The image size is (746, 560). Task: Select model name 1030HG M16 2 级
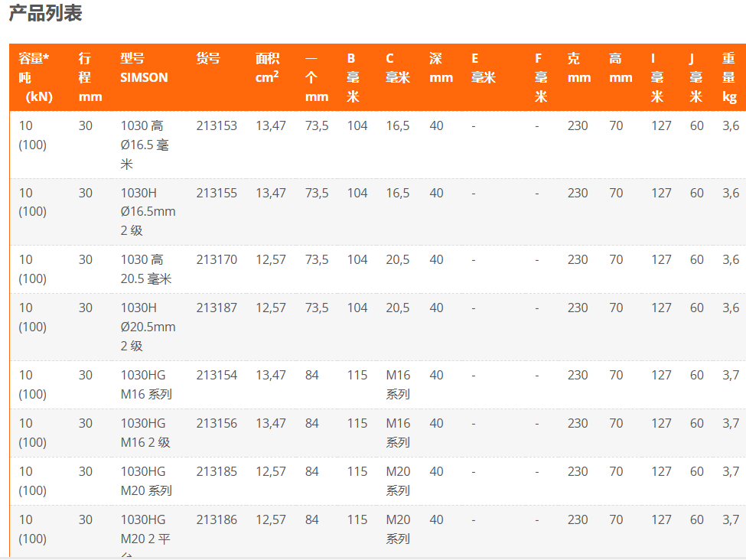pos(145,432)
